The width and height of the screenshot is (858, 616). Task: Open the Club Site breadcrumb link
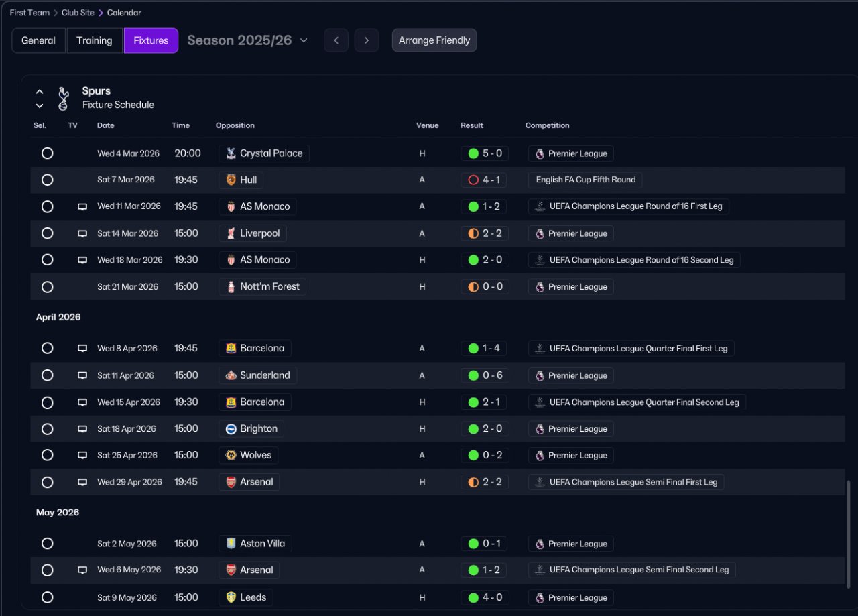78,13
